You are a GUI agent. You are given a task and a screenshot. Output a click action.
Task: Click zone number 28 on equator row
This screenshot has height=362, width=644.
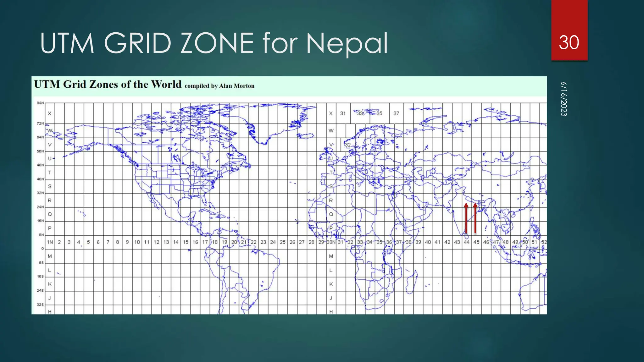[311, 242]
